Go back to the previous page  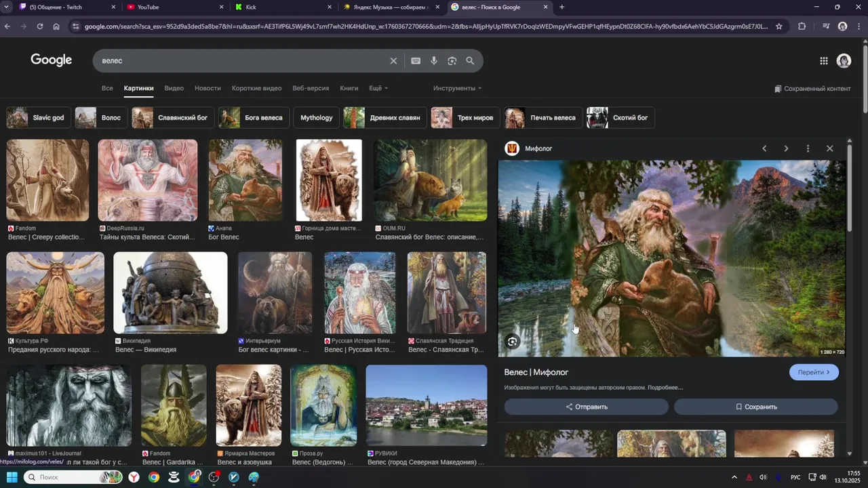pyautogui.click(x=7, y=26)
